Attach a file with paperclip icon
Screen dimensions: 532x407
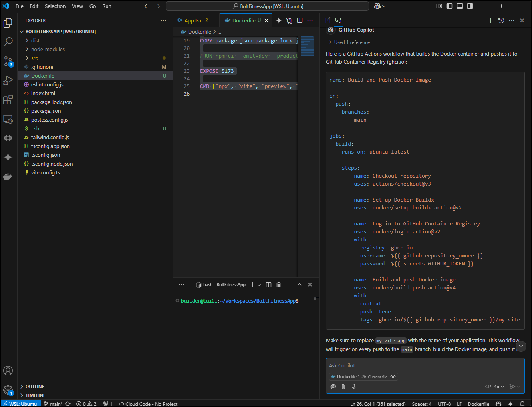(x=343, y=387)
